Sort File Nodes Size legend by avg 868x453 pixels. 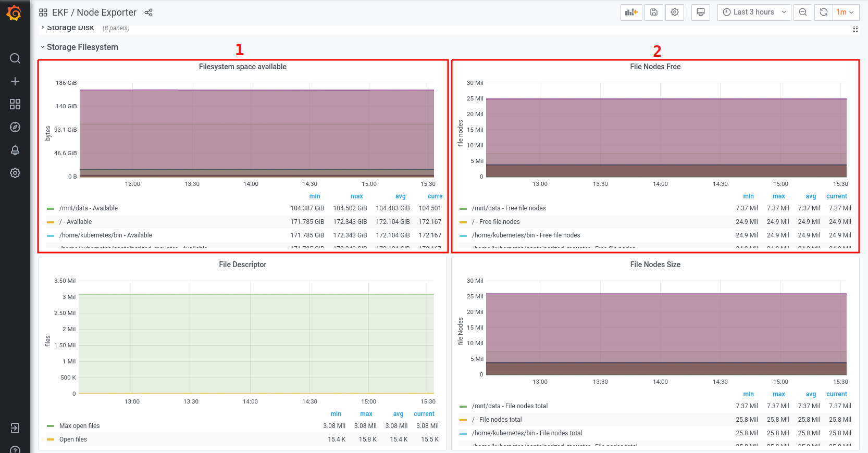point(811,394)
